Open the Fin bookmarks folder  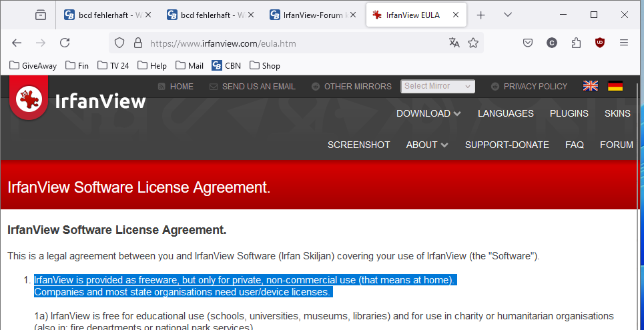[x=77, y=66]
